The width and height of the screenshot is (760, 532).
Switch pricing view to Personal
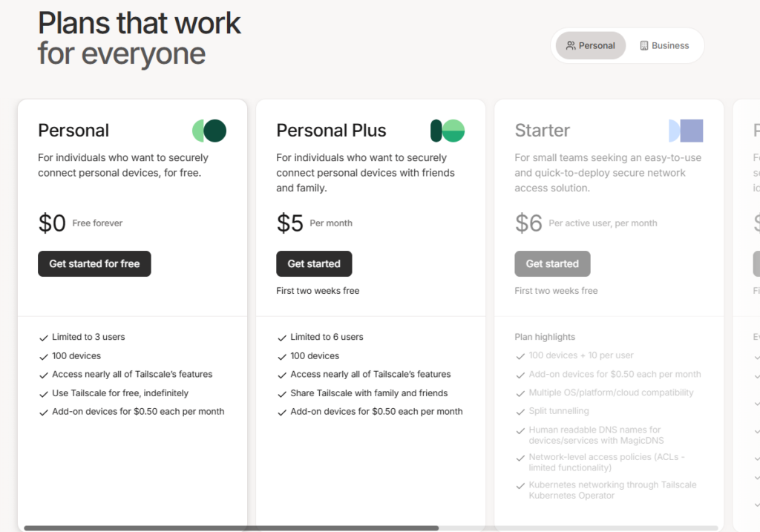pyautogui.click(x=591, y=45)
